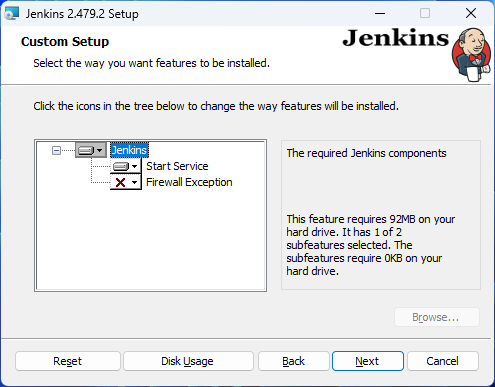Close the Jenkins Setup window
This screenshot has height=387, width=495.
click(x=471, y=13)
